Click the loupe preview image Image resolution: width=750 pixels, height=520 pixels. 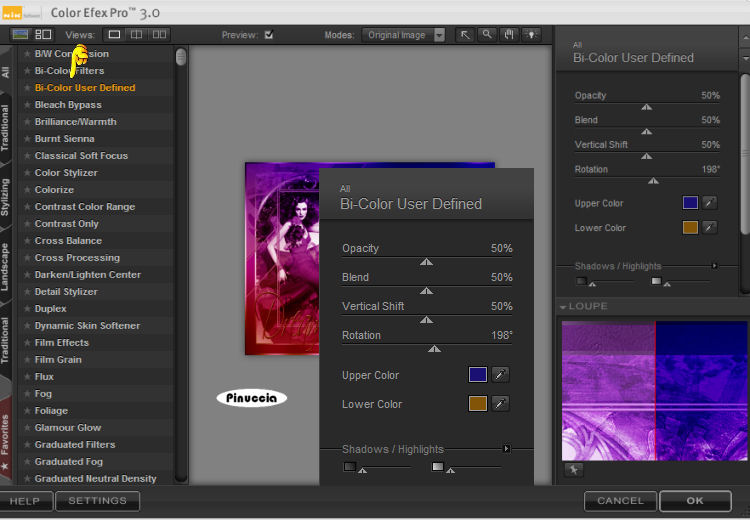pyautogui.click(x=654, y=391)
